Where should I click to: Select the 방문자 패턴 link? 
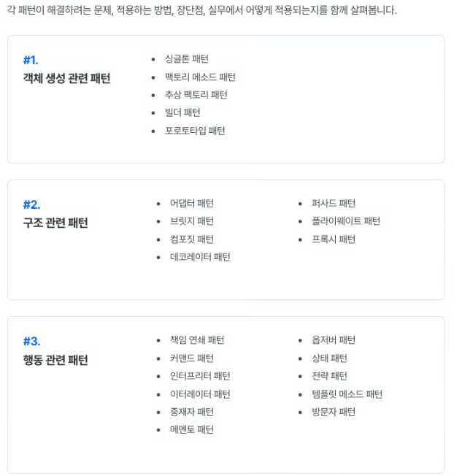(x=333, y=412)
